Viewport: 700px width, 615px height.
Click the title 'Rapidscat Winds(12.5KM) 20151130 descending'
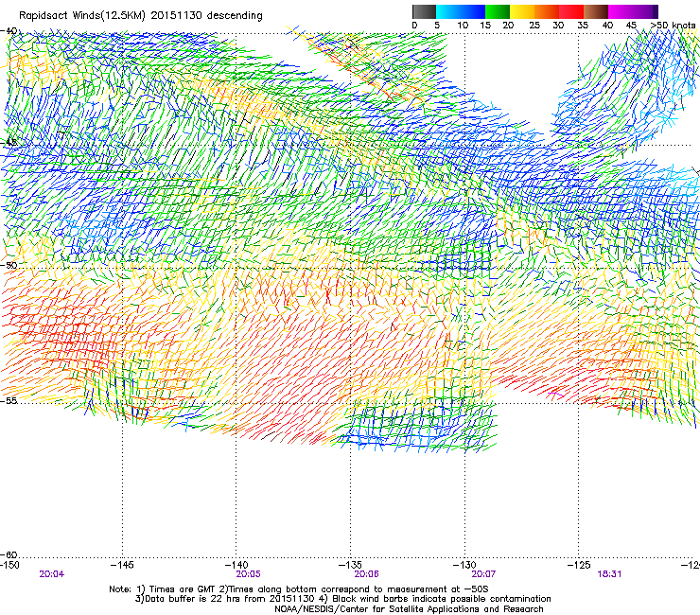(x=141, y=16)
